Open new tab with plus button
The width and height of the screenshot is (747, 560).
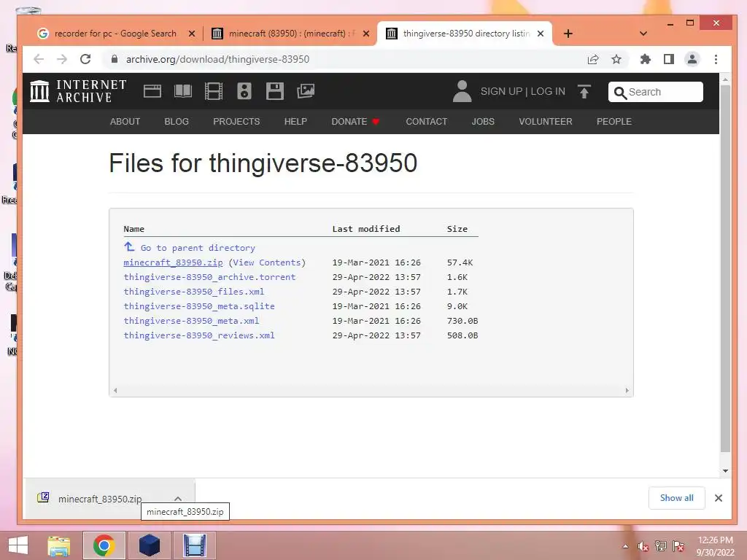click(x=568, y=34)
